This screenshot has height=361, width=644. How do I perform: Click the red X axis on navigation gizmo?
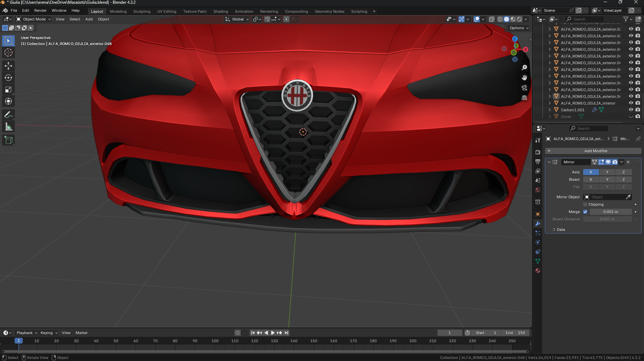tap(525, 49)
